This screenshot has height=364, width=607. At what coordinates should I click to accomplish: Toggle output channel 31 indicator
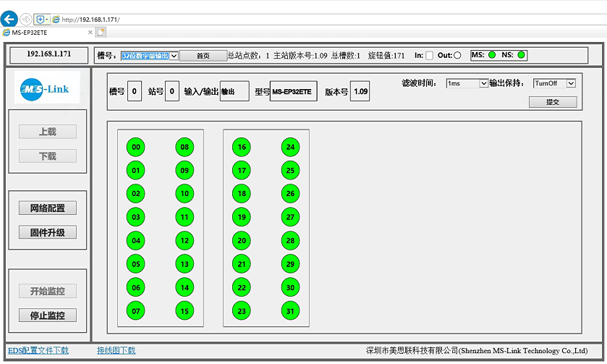point(290,311)
